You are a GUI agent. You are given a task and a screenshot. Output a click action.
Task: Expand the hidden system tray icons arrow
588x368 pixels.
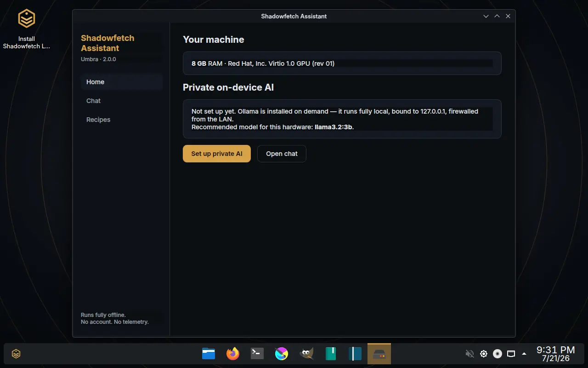(x=524, y=354)
